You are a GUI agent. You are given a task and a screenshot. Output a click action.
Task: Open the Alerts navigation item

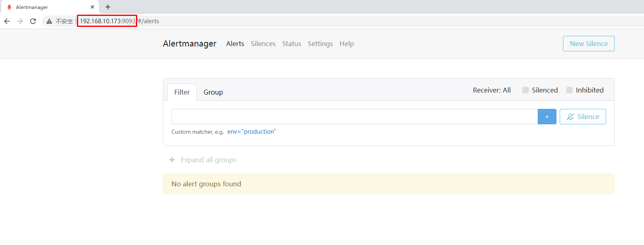click(x=235, y=44)
